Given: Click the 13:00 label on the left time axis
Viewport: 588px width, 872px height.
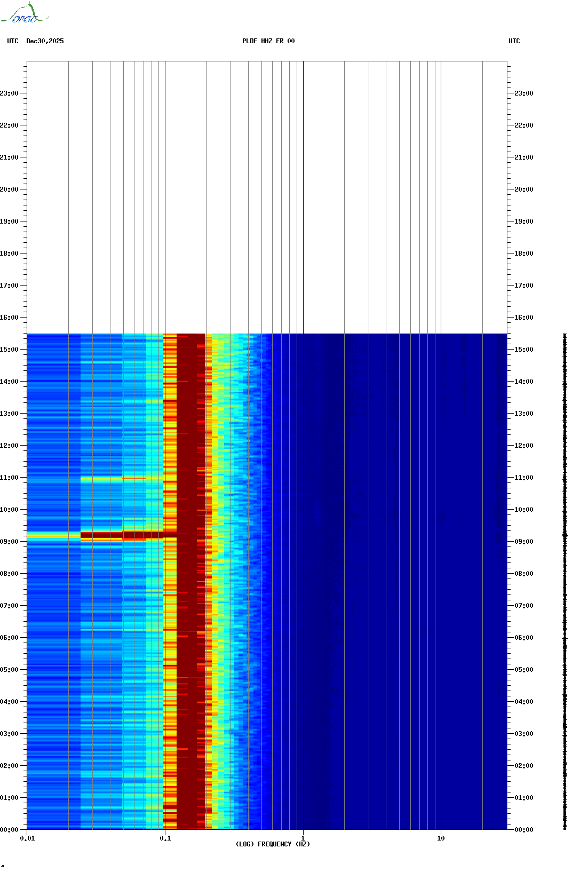Looking at the screenshot, I should 9,414.
